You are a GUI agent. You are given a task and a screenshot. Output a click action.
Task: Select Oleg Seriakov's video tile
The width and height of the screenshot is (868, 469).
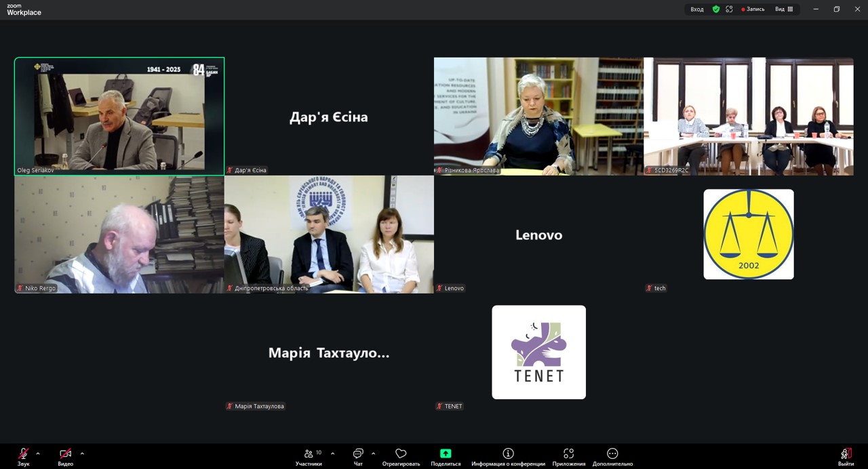click(119, 116)
